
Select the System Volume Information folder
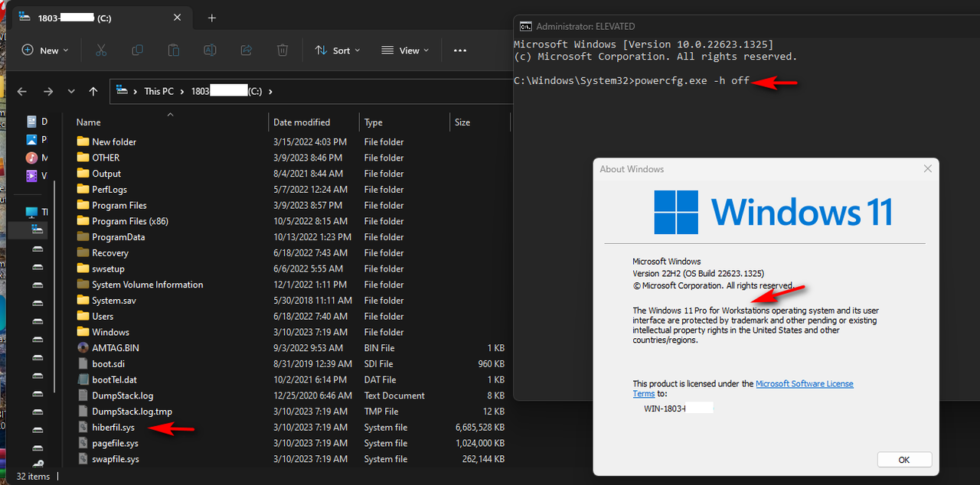tap(147, 285)
